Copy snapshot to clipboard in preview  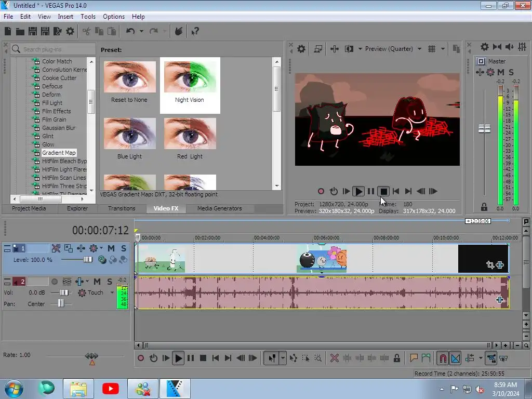click(456, 49)
